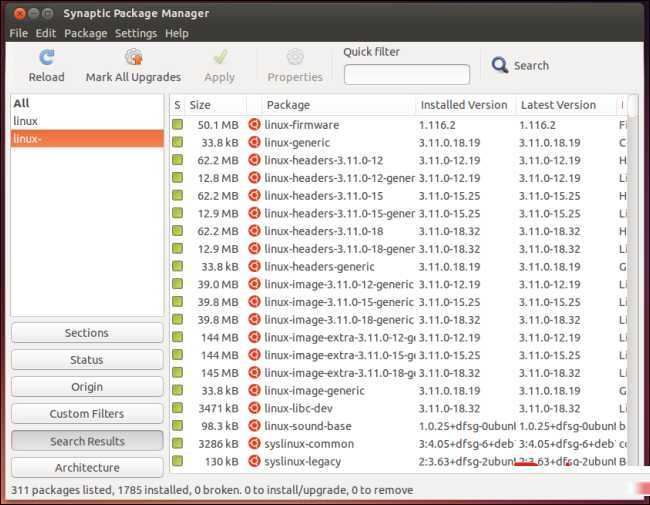This screenshot has height=505, width=650.
Task: Click the Apply checkmark icon
Action: click(x=220, y=57)
